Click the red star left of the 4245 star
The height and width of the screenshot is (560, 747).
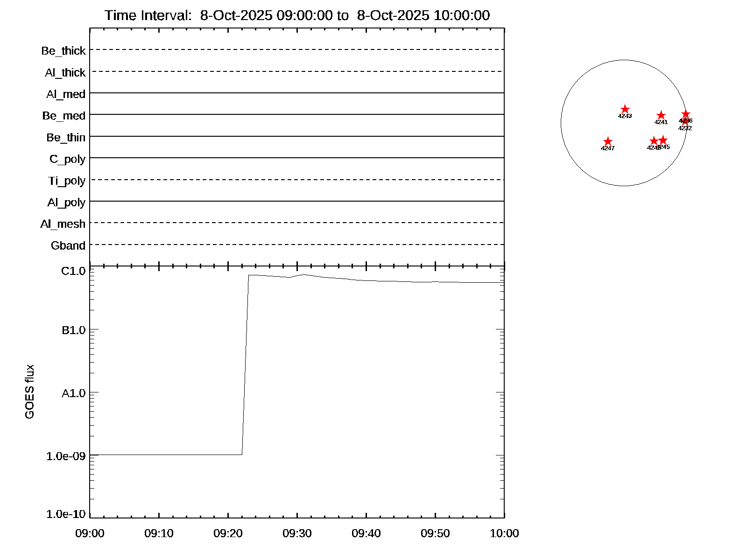[x=654, y=141]
